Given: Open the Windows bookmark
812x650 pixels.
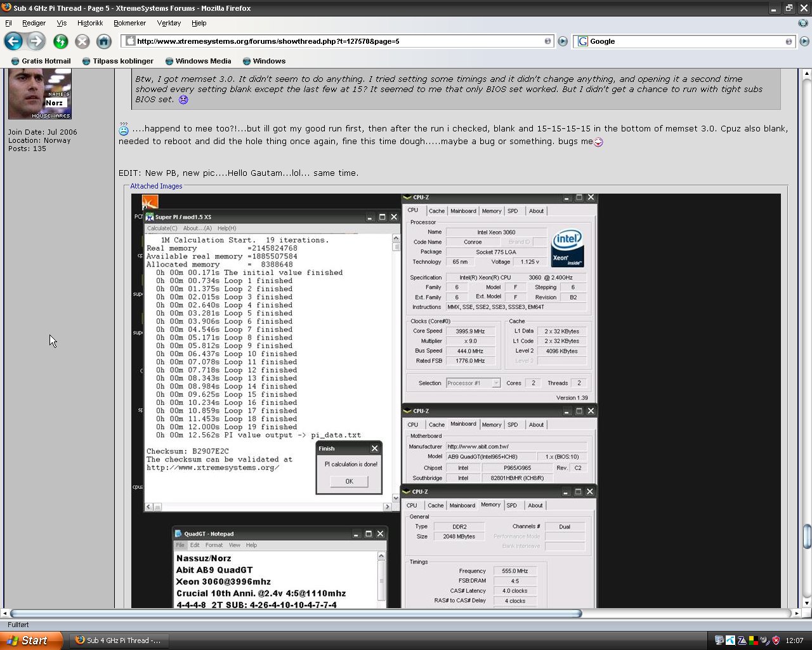Looking at the screenshot, I should (264, 61).
